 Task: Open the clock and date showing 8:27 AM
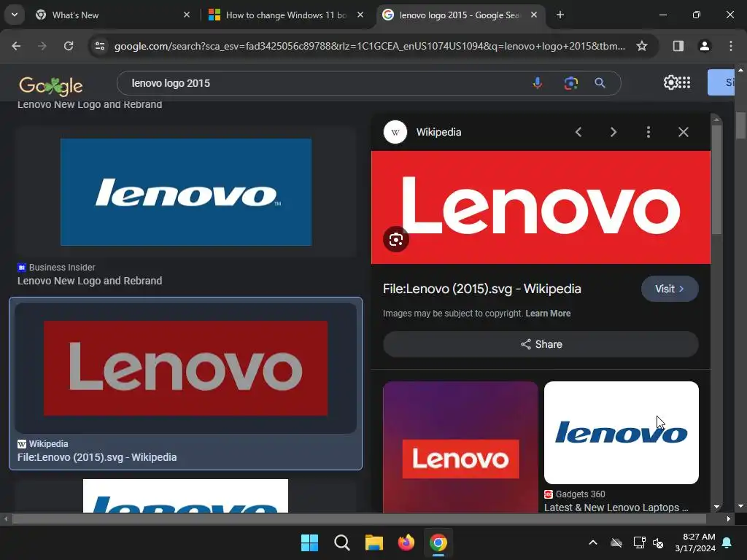695,542
